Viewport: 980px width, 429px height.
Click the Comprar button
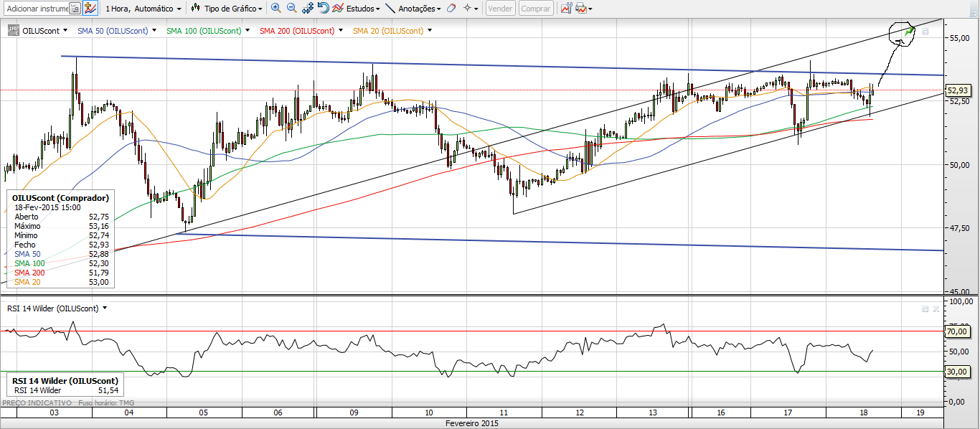coord(535,9)
